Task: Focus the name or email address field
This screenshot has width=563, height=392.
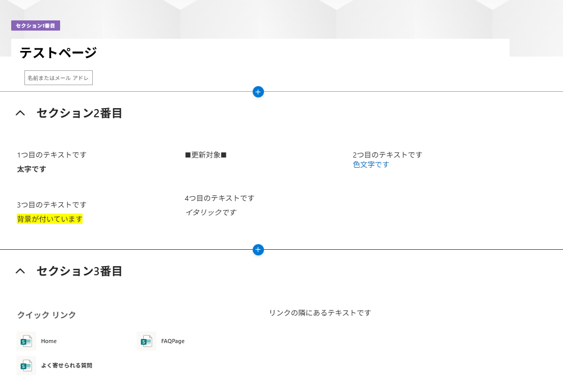Action: [x=58, y=77]
